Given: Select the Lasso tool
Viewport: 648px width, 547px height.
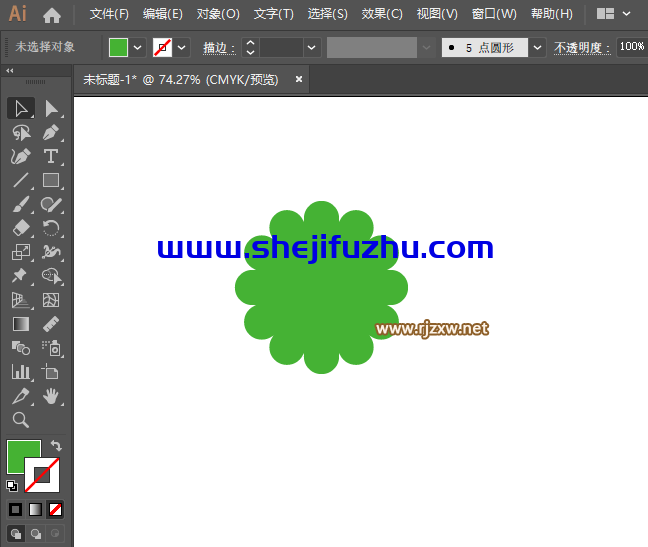Looking at the screenshot, I should (x=21, y=133).
